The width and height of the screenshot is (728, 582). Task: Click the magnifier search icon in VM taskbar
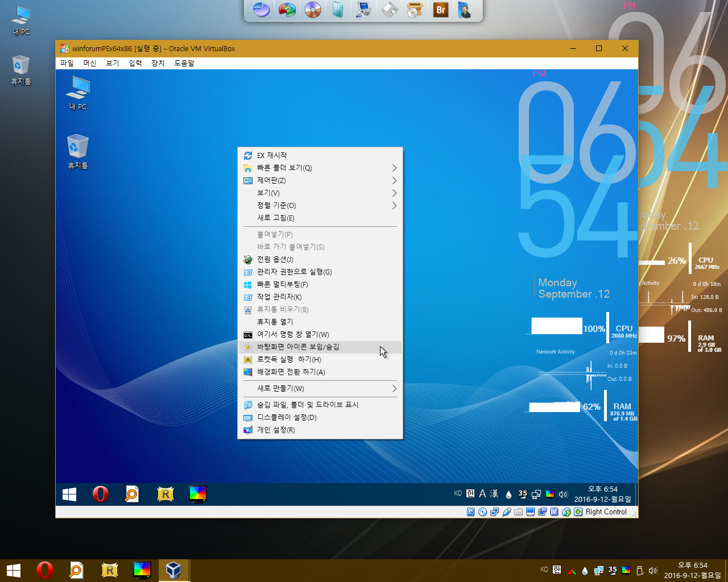point(132,494)
